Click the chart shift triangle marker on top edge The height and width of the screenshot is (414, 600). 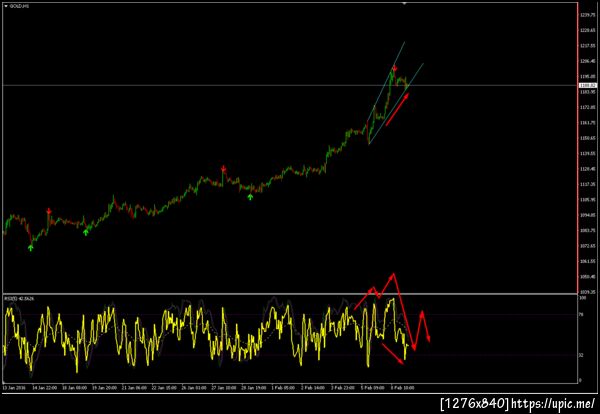pos(404,3)
